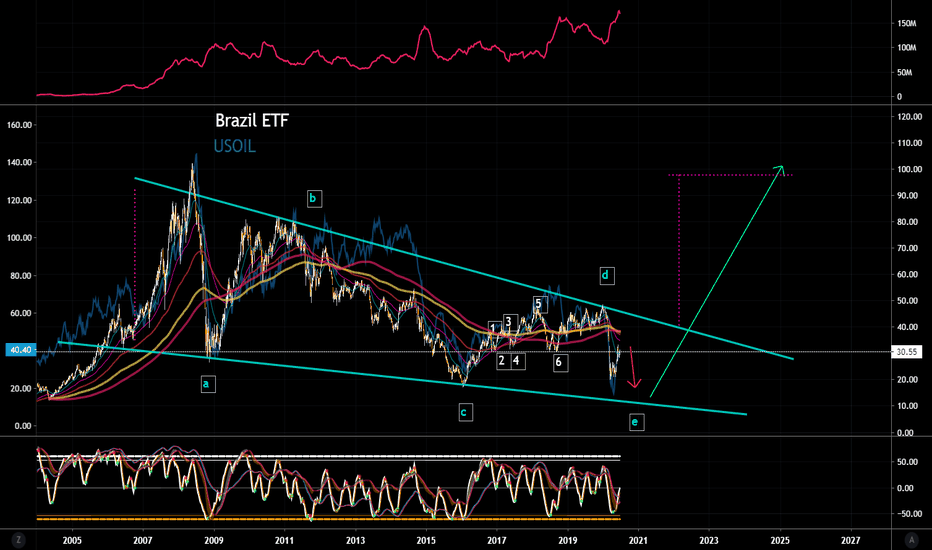This screenshot has height=550, width=932.
Task: Click the Z timezone icon beside the time axis
Action: (x=19, y=540)
